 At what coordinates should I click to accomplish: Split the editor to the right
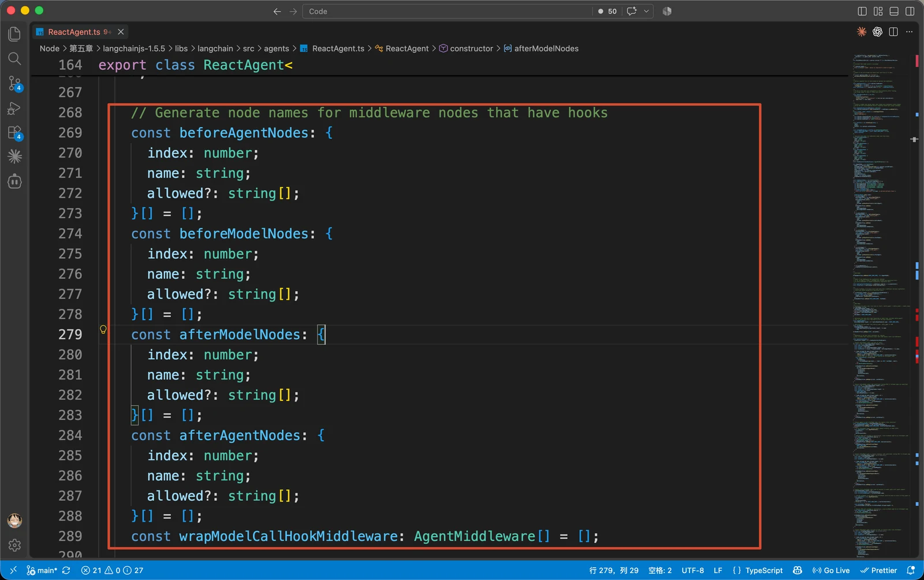893,32
